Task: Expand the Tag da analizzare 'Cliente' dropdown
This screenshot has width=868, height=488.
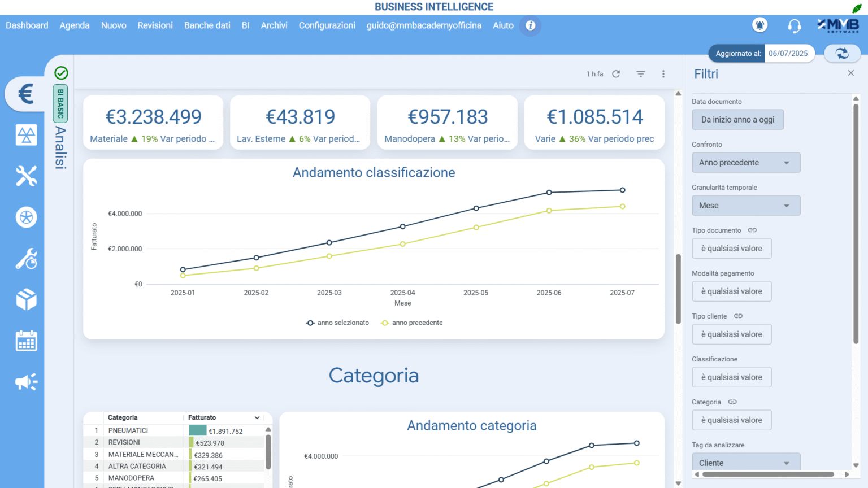Action: click(x=746, y=463)
